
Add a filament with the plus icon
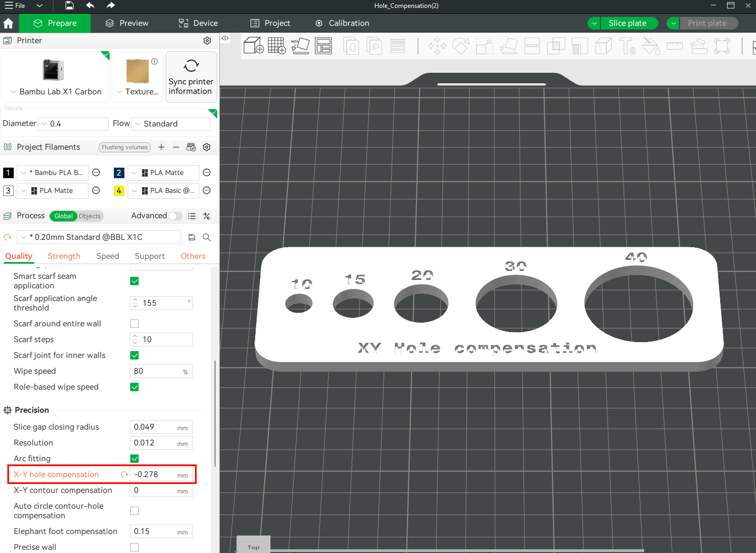click(x=161, y=147)
